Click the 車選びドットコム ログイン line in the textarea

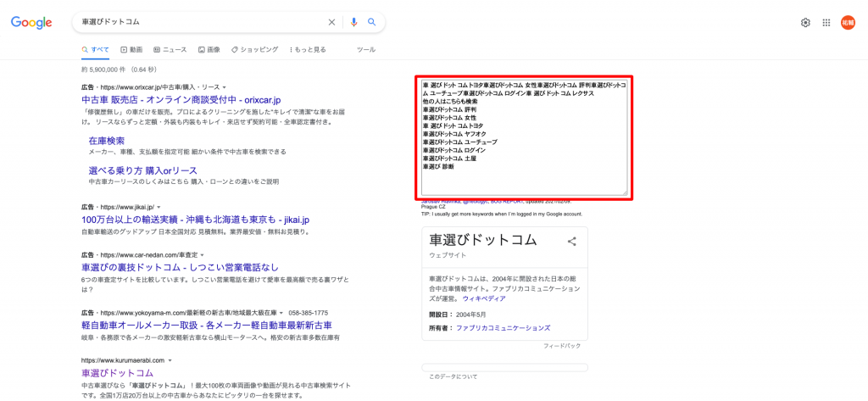(x=454, y=150)
